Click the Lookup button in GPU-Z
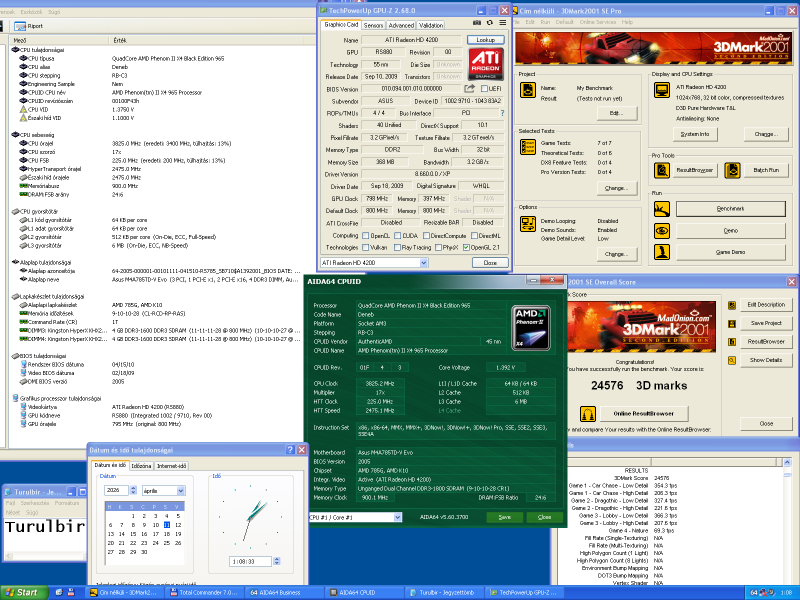 (x=486, y=39)
